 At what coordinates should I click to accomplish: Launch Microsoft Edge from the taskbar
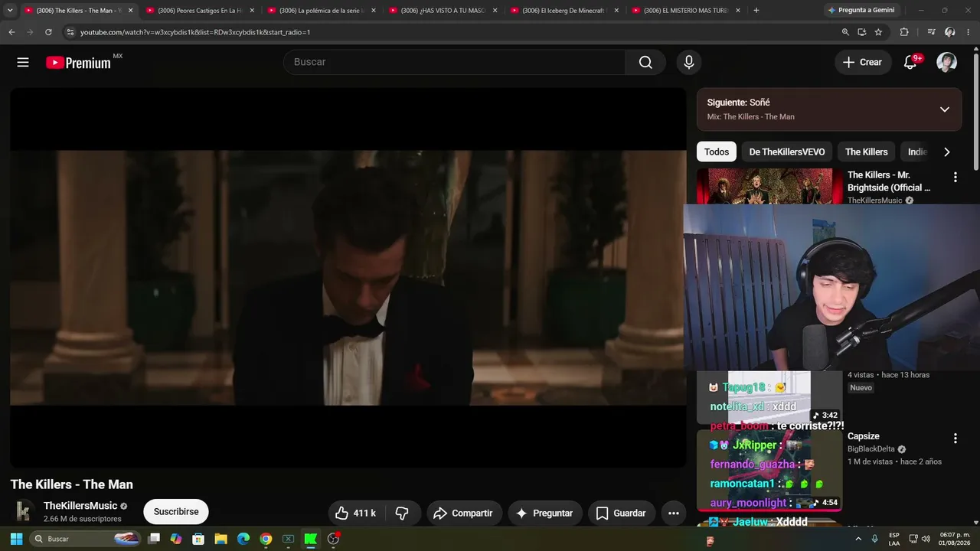[243, 539]
